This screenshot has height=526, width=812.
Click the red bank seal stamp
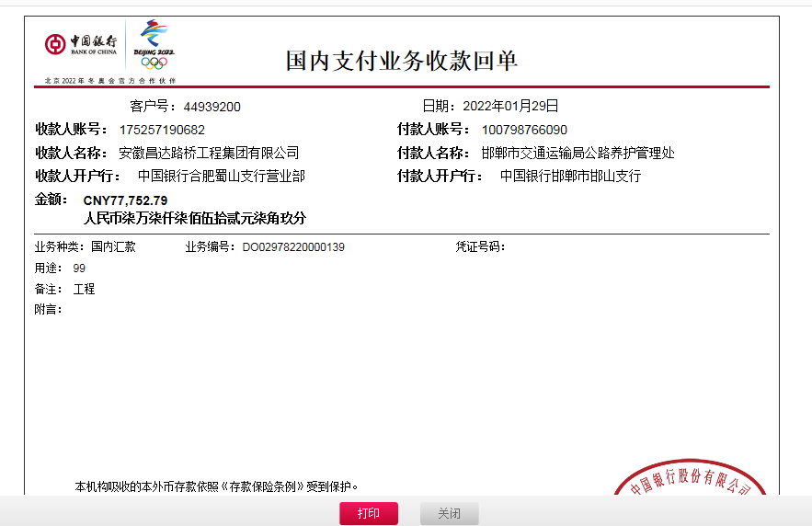click(x=692, y=483)
